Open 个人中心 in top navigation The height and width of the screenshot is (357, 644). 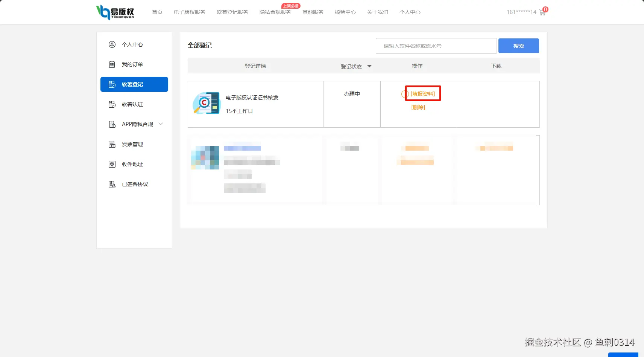[410, 12]
